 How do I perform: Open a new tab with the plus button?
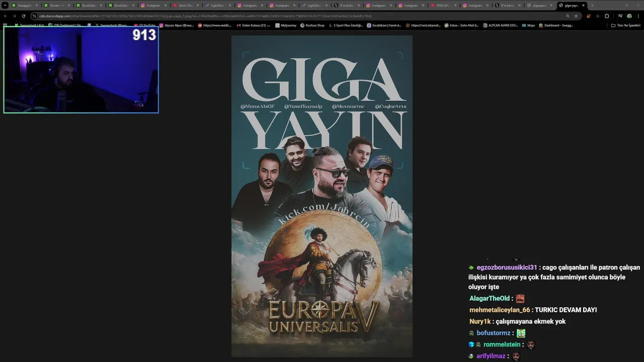tap(592, 6)
